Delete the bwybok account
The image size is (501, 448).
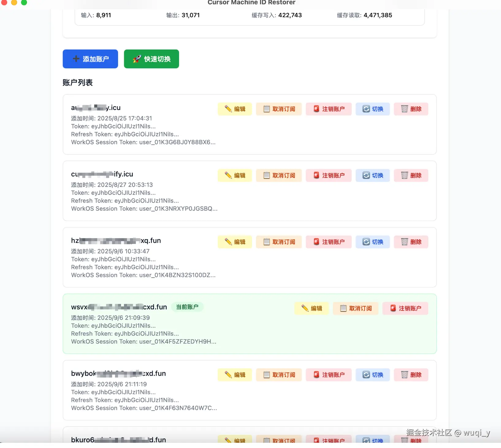point(411,375)
